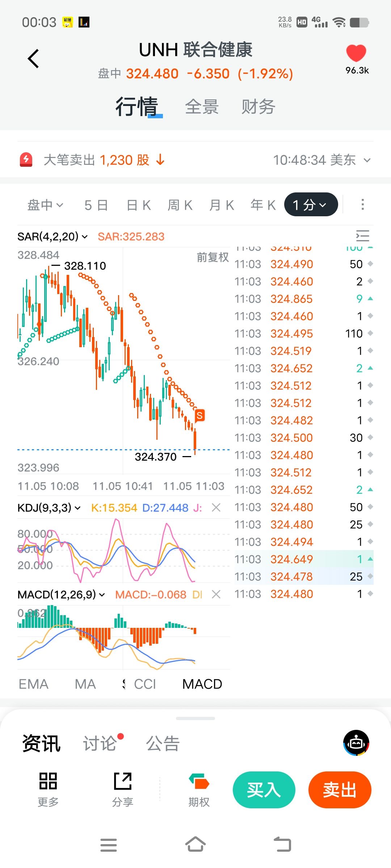Close the MACD indicator panel
The width and height of the screenshot is (391, 868).
click(216, 594)
